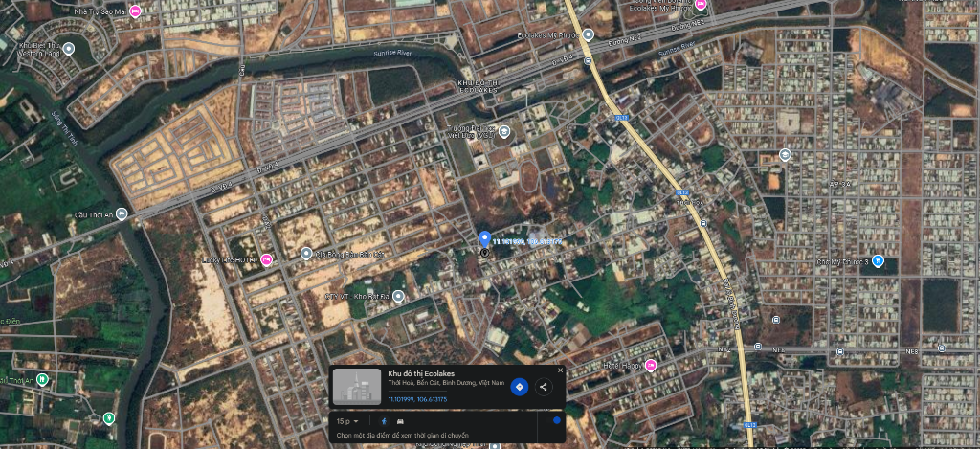Close the Khu đô thị Ecolakes info card

560,370
